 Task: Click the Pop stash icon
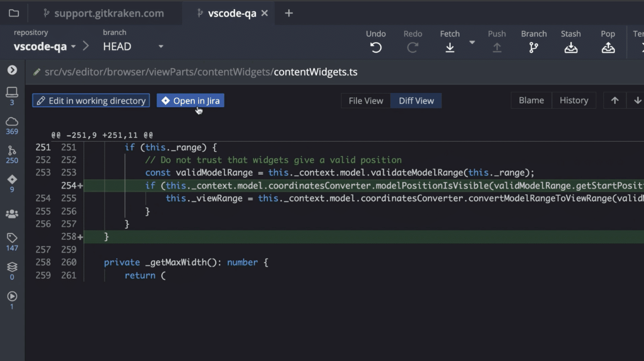click(608, 48)
